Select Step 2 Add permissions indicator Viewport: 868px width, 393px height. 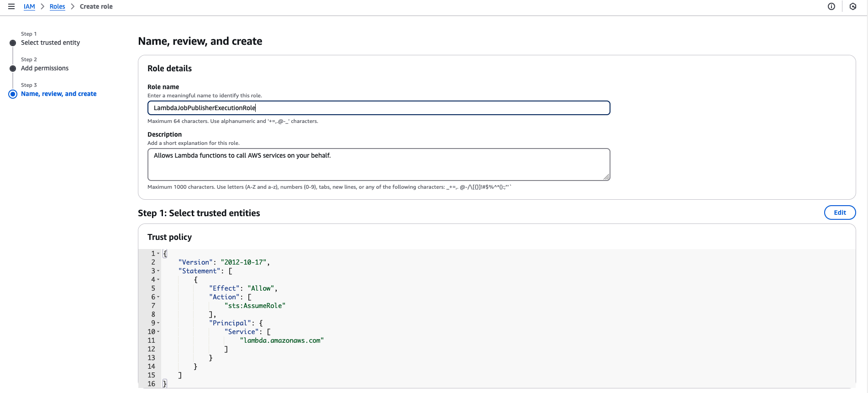coord(13,69)
